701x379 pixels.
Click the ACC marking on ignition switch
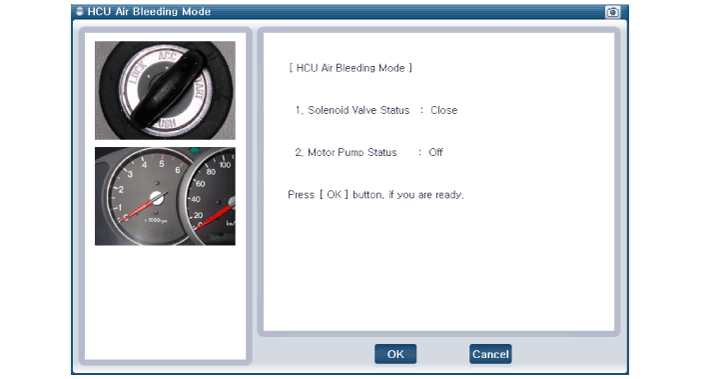click(x=169, y=56)
